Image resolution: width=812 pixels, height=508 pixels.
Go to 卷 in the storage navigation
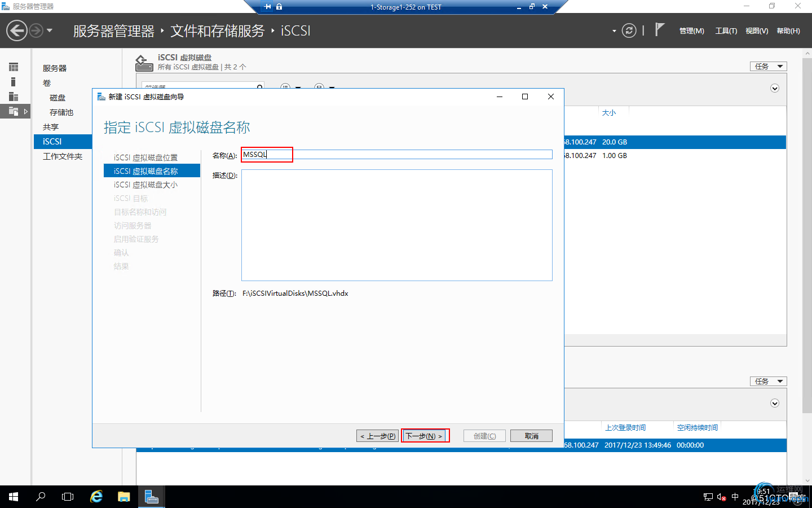(x=47, y=83)
